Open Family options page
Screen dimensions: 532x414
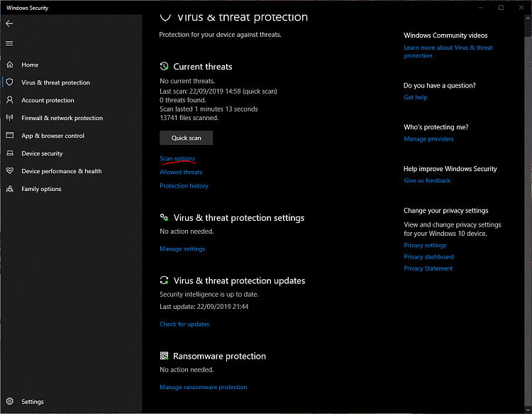[x=41, y=189]
